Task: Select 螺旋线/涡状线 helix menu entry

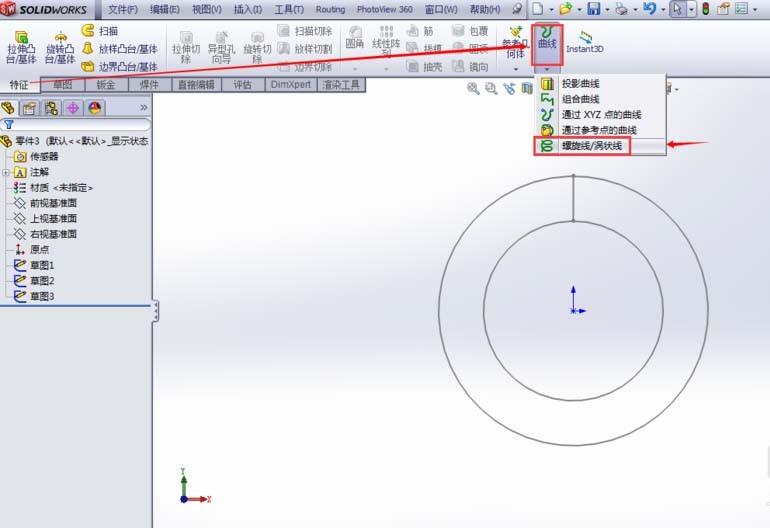Action: (600, 145)
